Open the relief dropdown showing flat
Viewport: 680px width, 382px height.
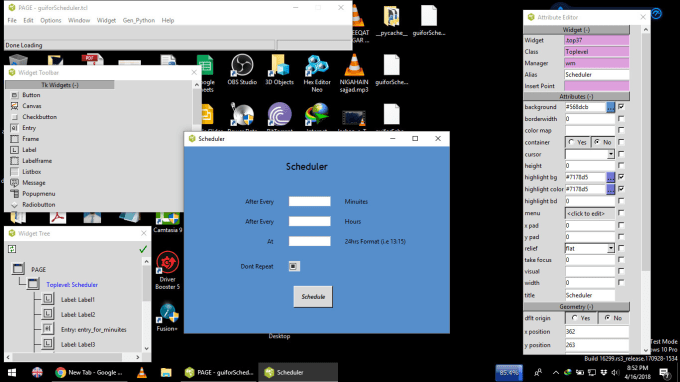(611, 248)
